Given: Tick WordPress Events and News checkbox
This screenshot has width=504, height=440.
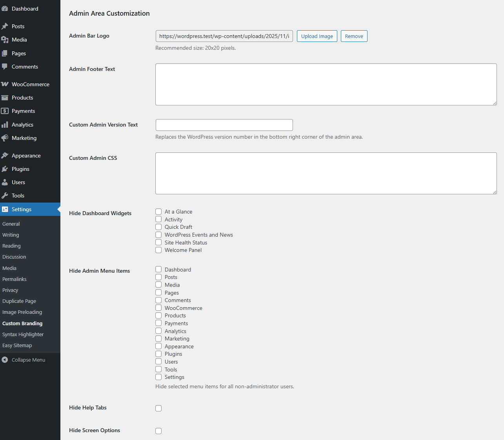Looking at the screenshot, I should 158,235.
